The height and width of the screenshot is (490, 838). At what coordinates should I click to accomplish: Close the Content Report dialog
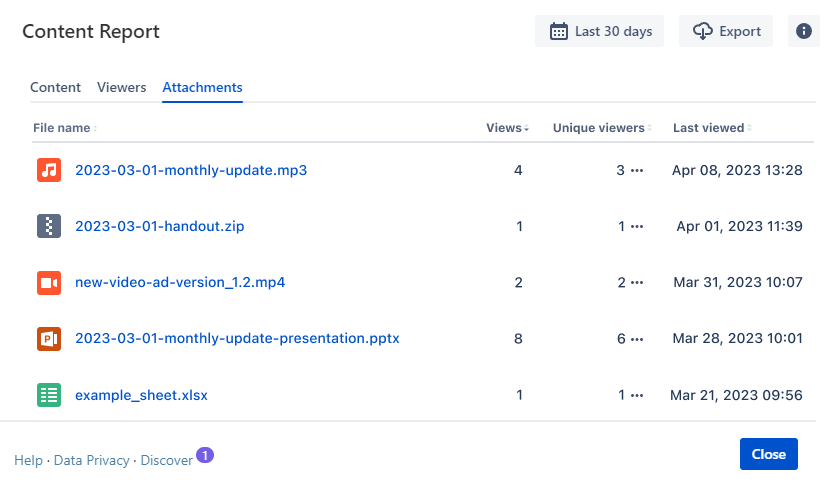(x=768, y=454)
